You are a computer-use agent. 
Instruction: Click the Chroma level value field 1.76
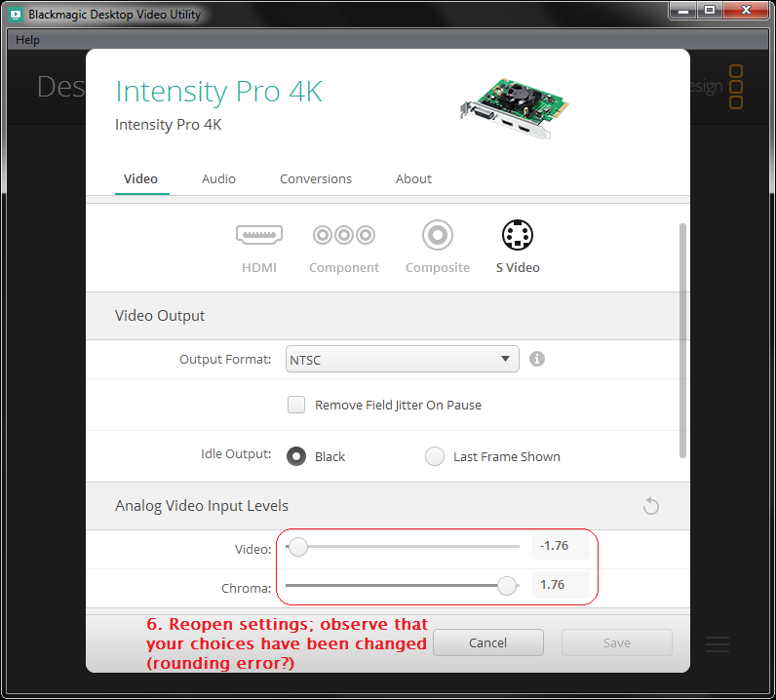coord(561,585)
